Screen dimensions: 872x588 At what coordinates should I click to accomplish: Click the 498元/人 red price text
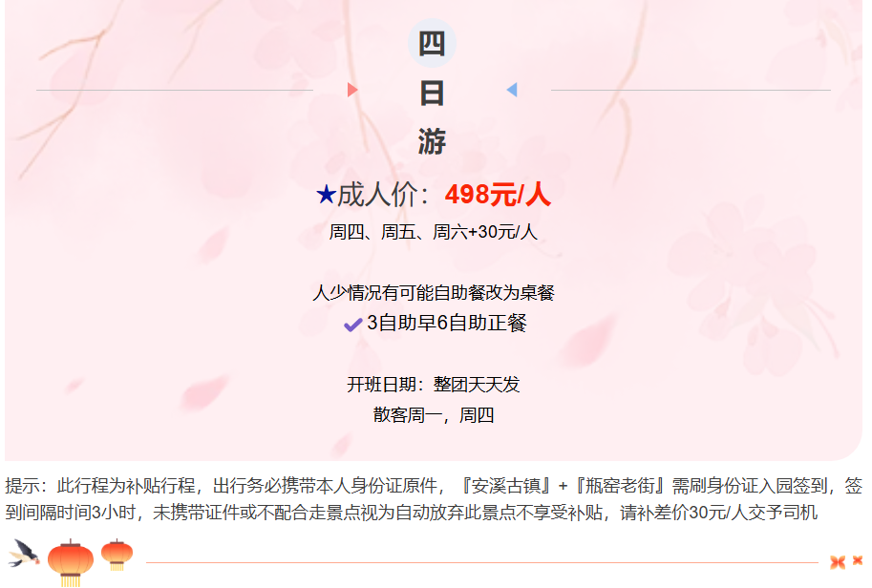498,195
